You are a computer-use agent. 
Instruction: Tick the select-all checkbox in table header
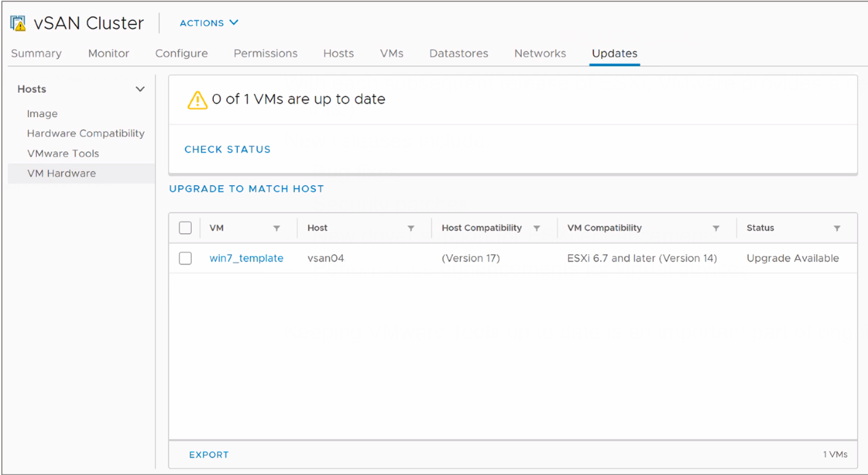186,228
